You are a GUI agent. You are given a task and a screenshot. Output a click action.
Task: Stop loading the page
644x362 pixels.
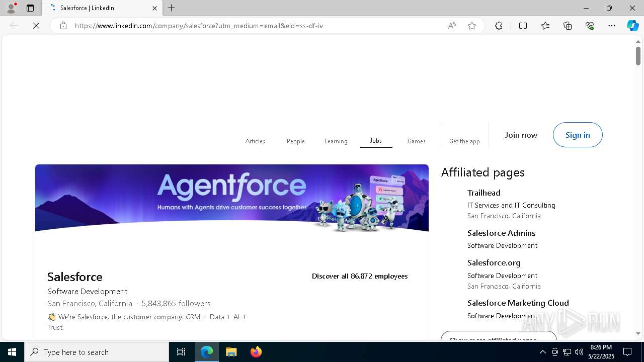click(36, 26)
